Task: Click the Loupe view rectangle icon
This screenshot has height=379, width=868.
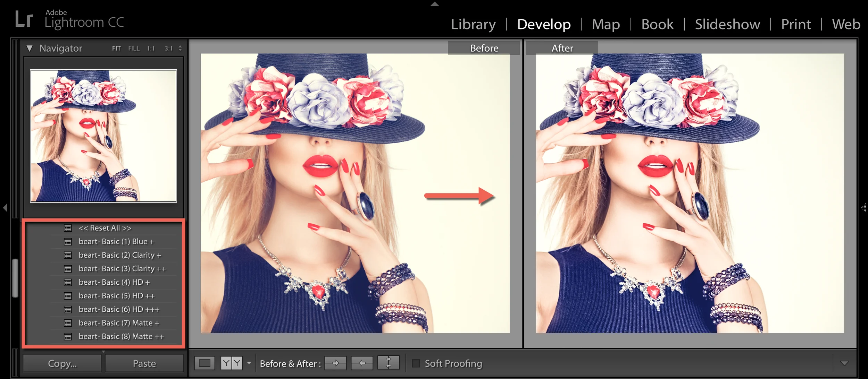Action: (x=205, y=363)
